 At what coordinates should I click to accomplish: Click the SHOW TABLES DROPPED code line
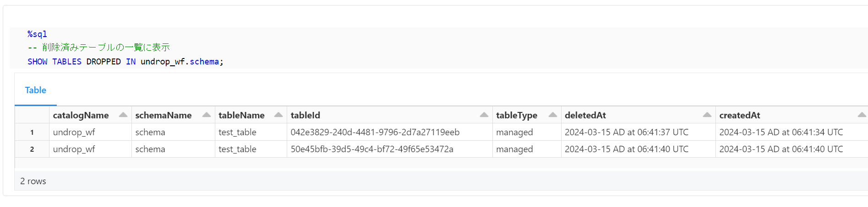[x=125, y=62]
